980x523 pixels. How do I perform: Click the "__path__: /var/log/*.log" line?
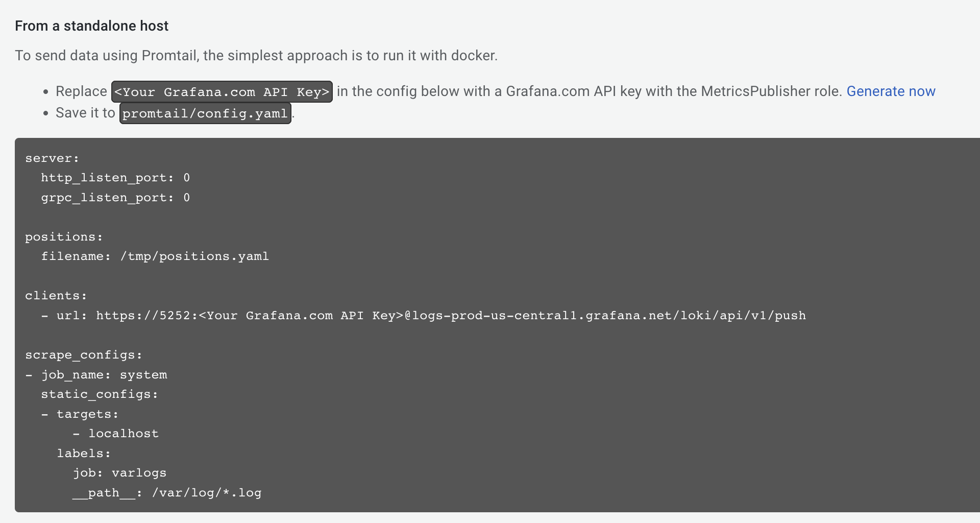tap(167, 493)
